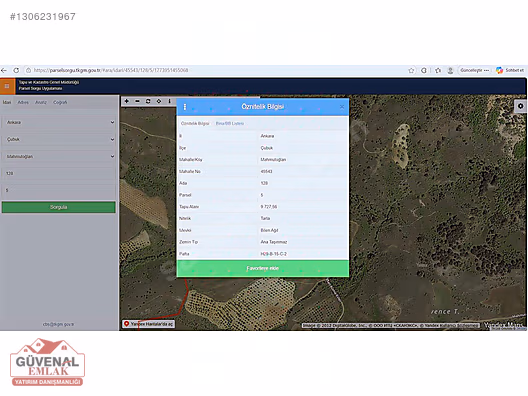Click the map info tool icon
528x396 pixels.
[x=169, y=101]
